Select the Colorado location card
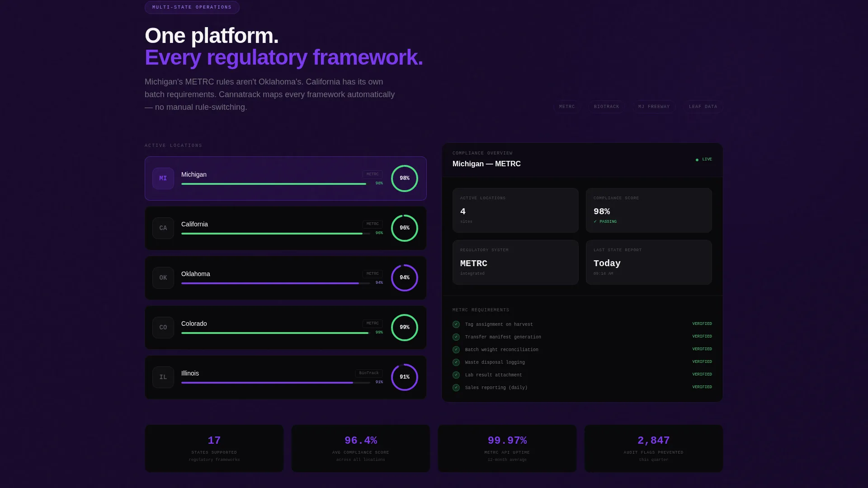The image size is (868, 488). 286,328
